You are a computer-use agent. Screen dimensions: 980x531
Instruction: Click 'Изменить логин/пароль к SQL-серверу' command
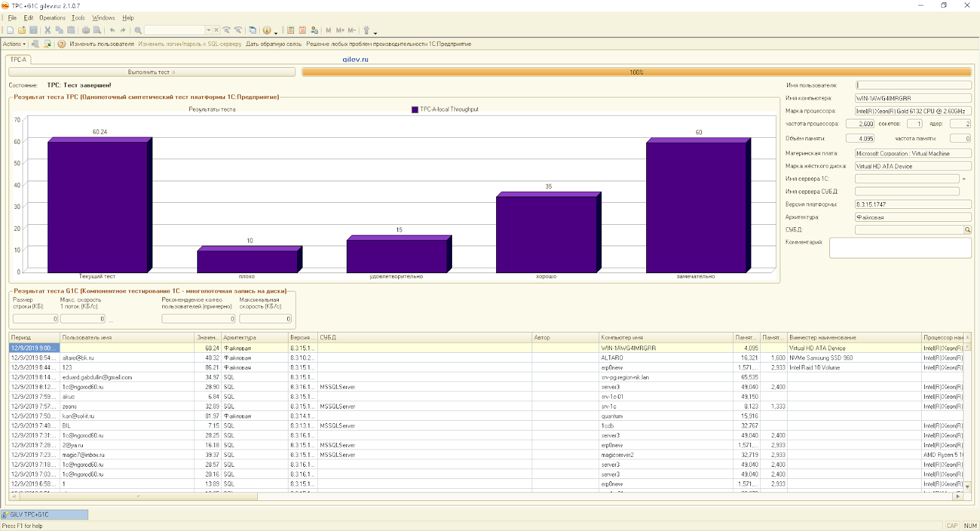coord(190,44)
